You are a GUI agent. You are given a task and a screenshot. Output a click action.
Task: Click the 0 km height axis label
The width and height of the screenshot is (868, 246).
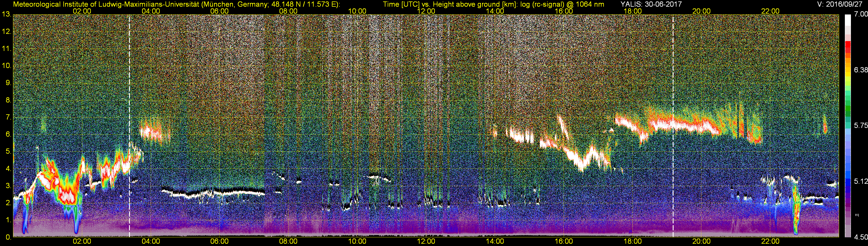coord(8,237)
